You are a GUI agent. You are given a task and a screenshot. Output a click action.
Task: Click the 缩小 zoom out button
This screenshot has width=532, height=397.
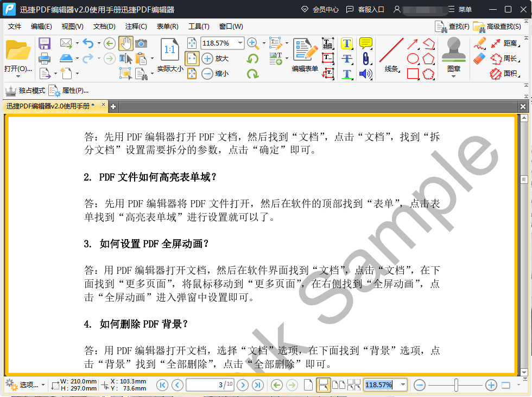tap(215, 74)
